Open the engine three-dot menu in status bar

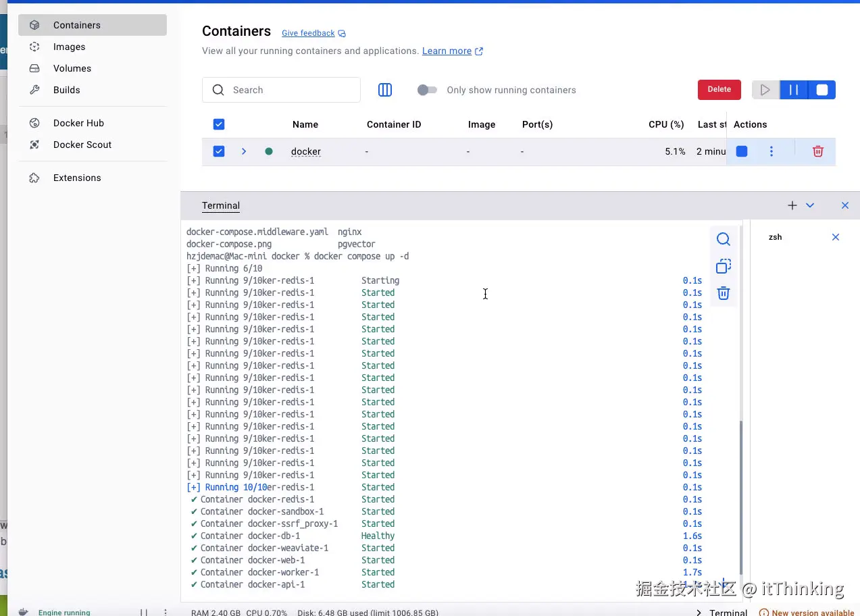(166, 613)
